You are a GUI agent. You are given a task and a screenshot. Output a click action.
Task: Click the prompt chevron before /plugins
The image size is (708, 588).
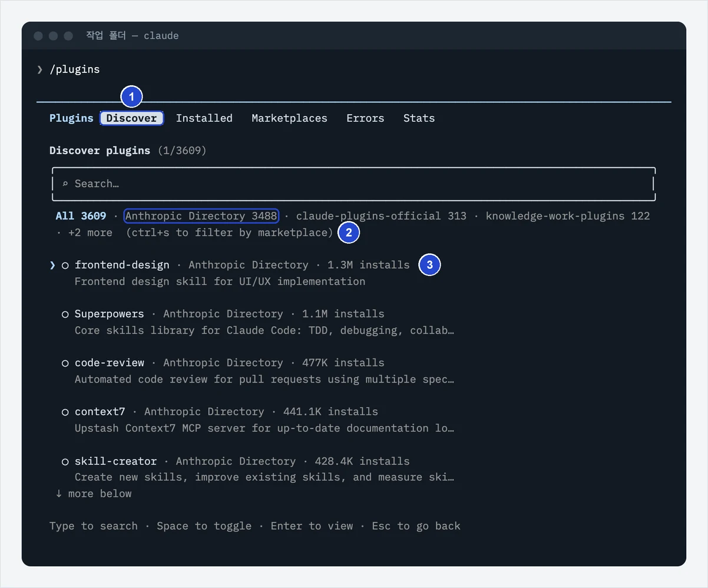pyautogui.click(x=40, y=69)
